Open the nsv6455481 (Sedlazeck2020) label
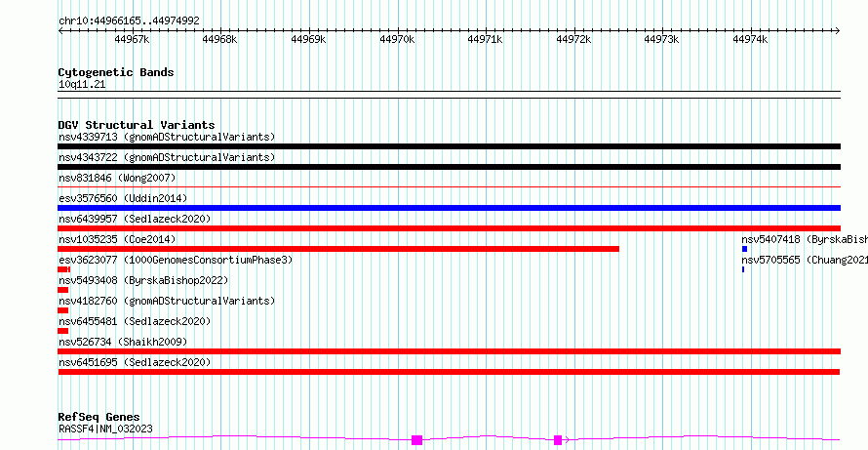Image resolution: width=868 pixels, height=450 pixels. click(x=135, y=321)
